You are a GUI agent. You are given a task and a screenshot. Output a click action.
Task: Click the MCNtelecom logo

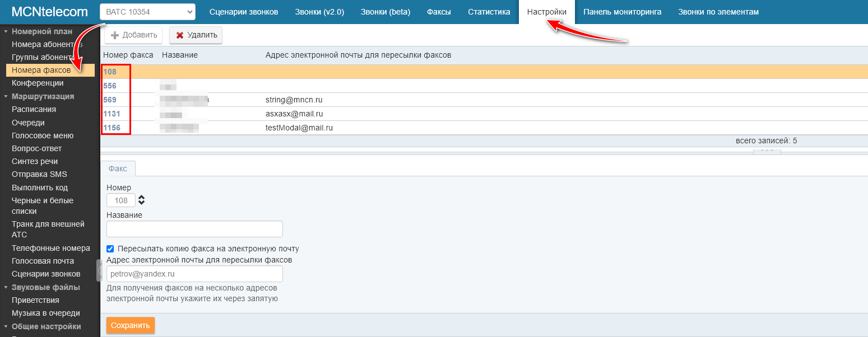pos(50,12)
